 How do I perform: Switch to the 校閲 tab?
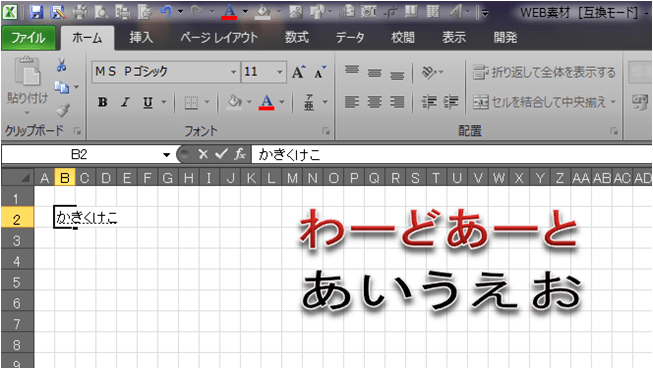click(x=403, y=38)
